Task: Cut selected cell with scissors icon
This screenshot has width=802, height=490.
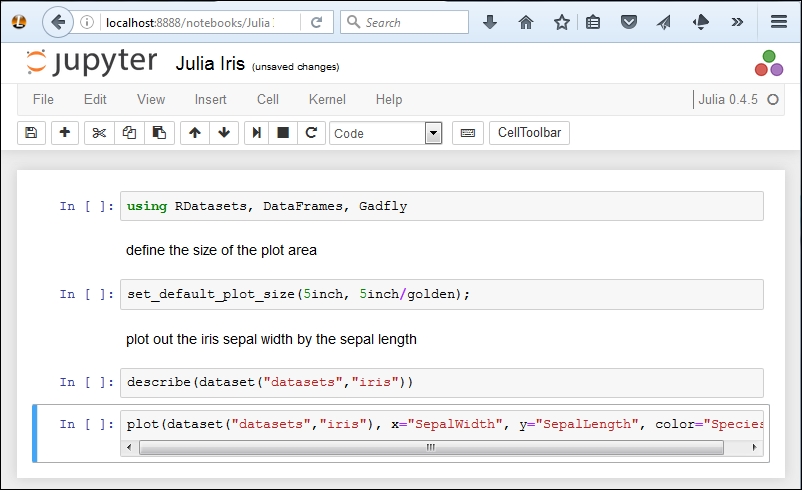Action: pyautogui.click(x=99, y=133)
